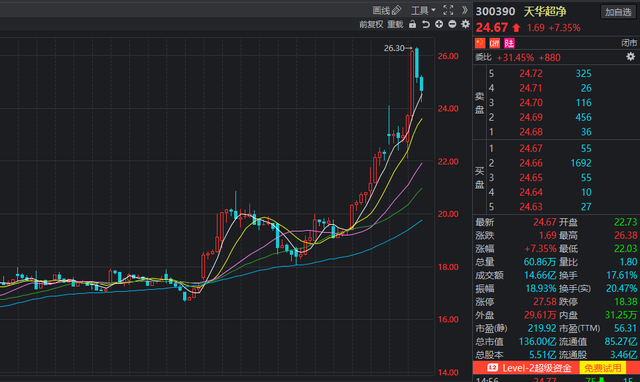Image resolution: width=640 pixels, height=382 pixels.
Task: Zoom in chart with plus icon
Action: pyautogui.click(x=439, y=24)
